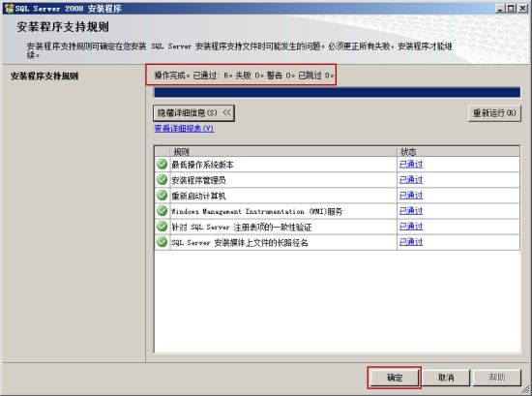Click the green check icon for 注册表项的一致性验证

163,227
